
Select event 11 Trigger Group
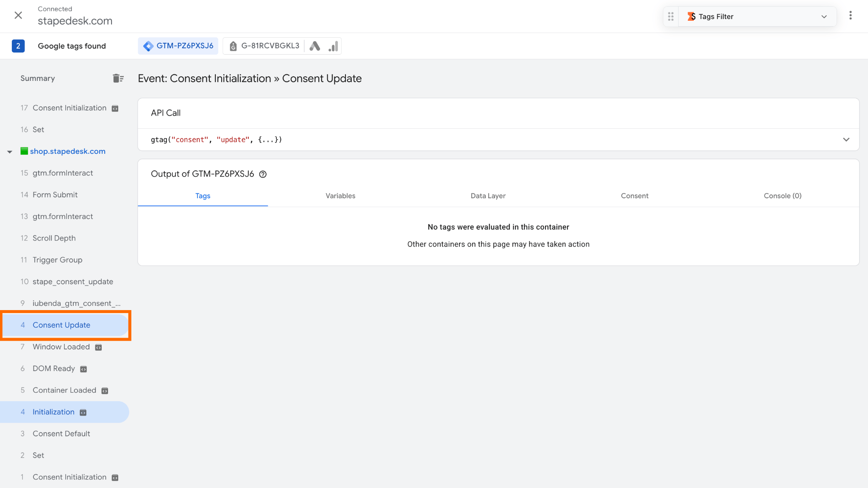point(64,260)
